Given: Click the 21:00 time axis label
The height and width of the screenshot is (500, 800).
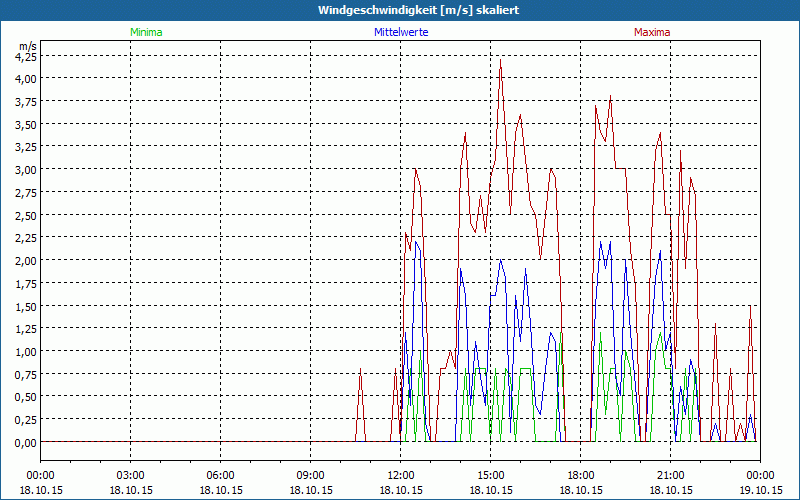Looking at the screenshot, I should pyautogui.click(x=670, y=476).
